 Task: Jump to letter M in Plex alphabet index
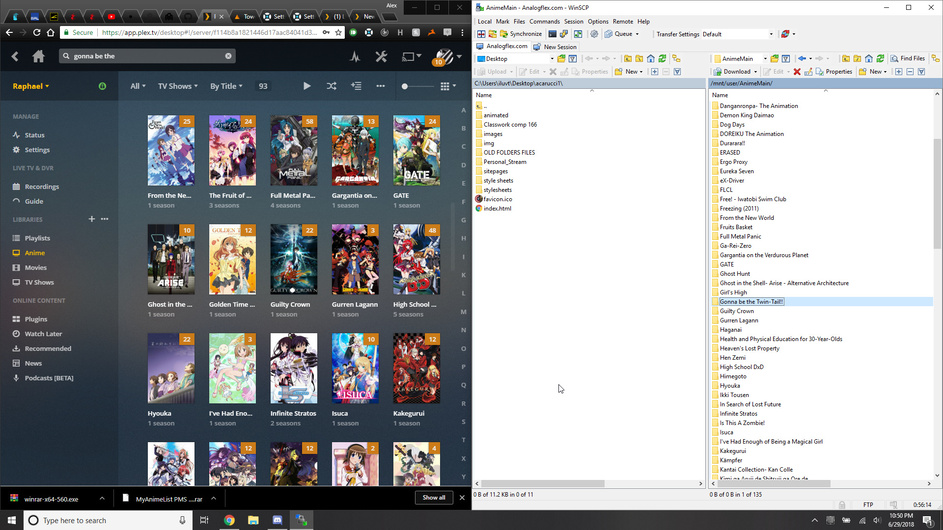pyautogui.click(x=463, y=312)
